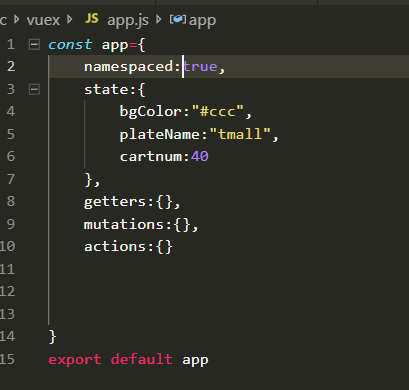The height and width of the screenshot is (390, 409).
Task: Click the JS file icon in breadcrumb
Action: [x=92, y=18]
